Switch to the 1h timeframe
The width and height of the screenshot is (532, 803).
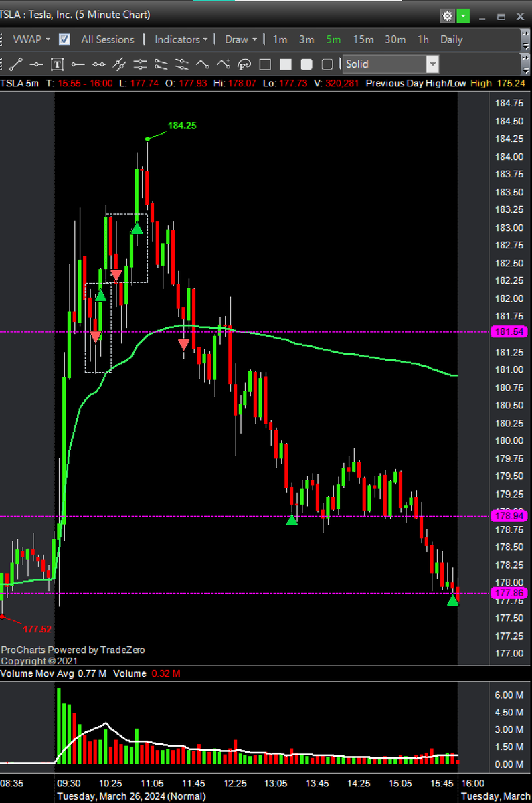[x=423, y=39]
